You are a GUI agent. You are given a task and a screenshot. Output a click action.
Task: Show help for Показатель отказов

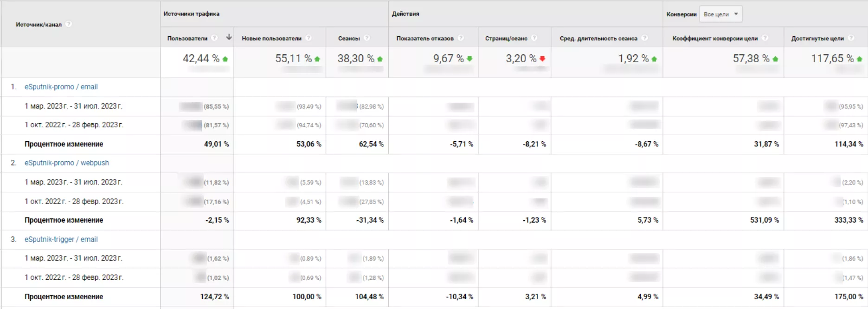click(x=461, y=38)
